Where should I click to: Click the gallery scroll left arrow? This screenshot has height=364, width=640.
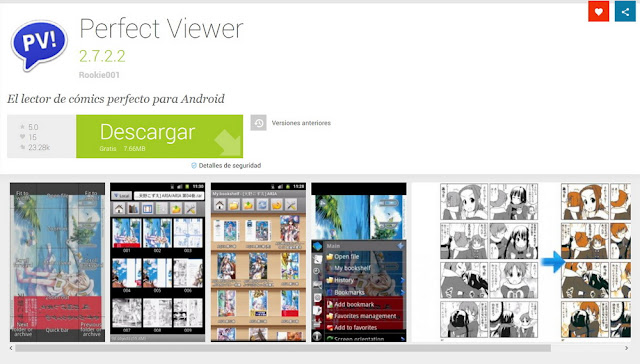(11, 348)
